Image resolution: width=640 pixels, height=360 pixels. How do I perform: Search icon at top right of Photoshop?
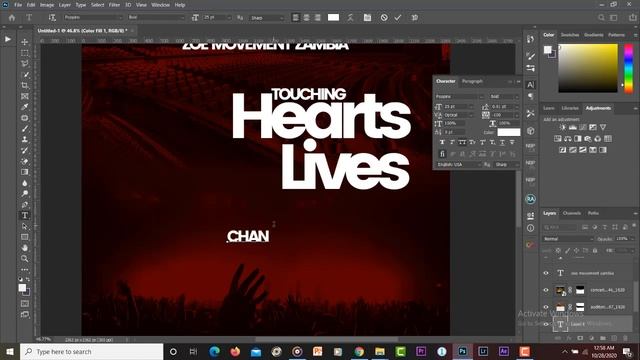[x=601, y=18]
